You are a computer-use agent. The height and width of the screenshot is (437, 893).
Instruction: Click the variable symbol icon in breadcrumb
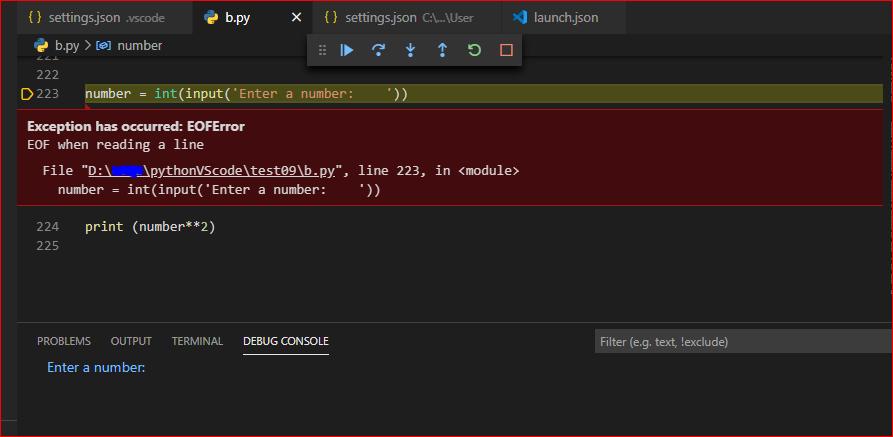click(x=104, y=46)
